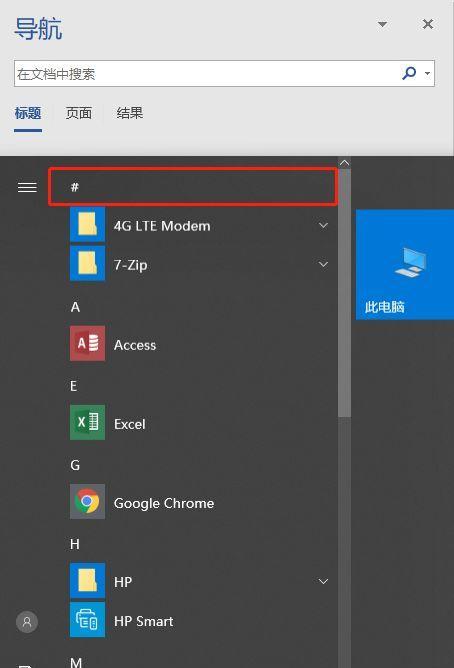Screen dimensions: 454x668
Task: Open Excel from the Start list
Action: [199, 423]
